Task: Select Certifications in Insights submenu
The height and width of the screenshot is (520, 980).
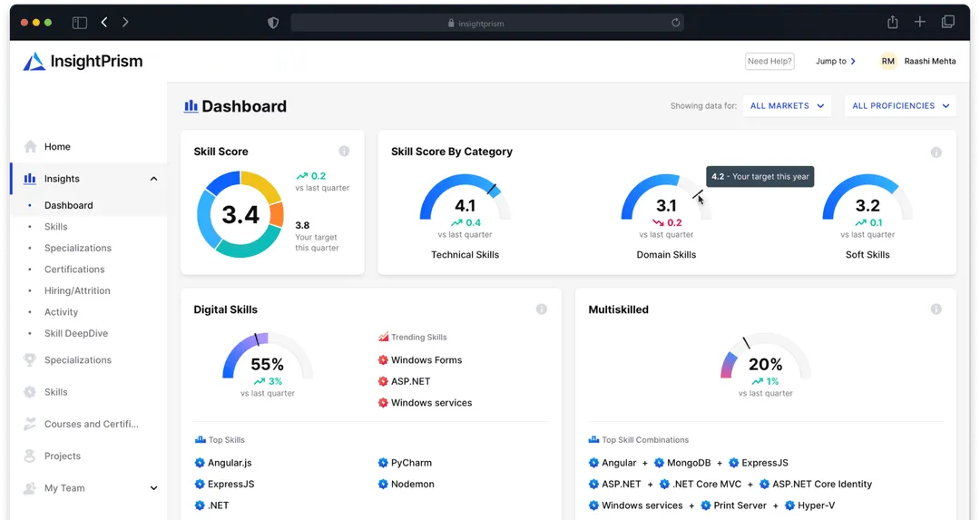Action: pos(74,270)
